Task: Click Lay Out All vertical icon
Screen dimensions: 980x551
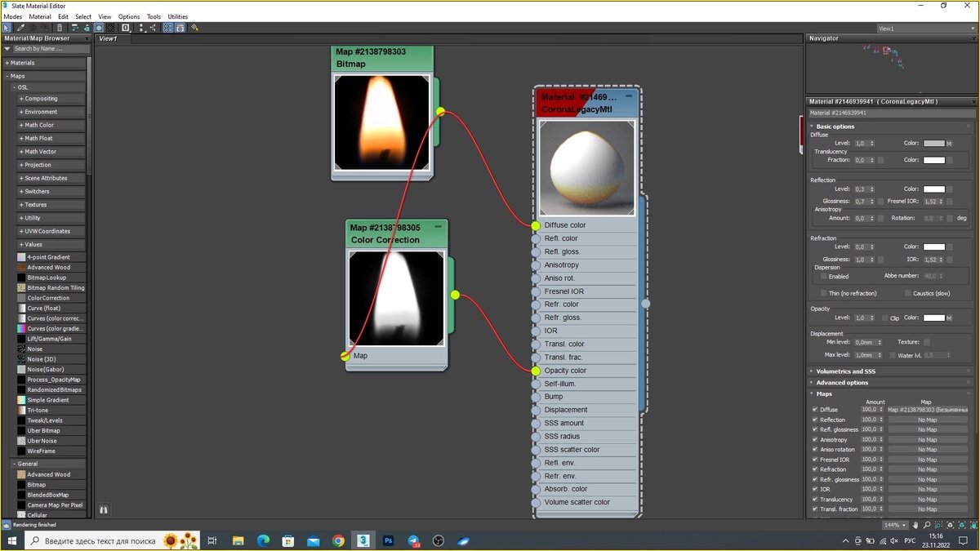Action: coord(141,27)
